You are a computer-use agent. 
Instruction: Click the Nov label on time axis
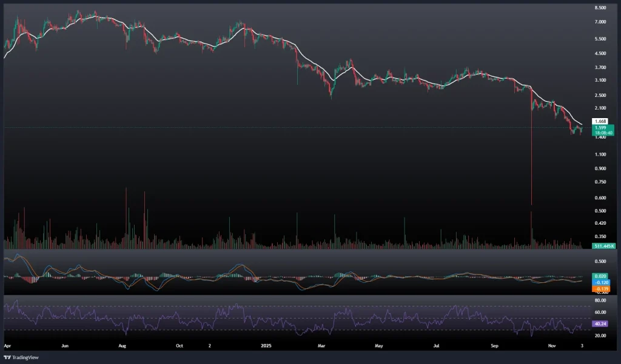pos(552,346)
